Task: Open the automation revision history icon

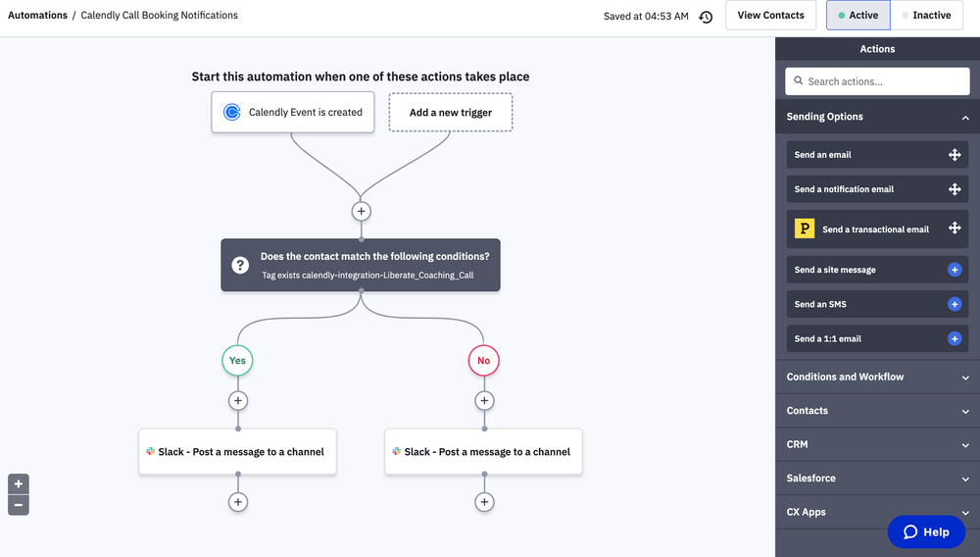Action: 706,17
